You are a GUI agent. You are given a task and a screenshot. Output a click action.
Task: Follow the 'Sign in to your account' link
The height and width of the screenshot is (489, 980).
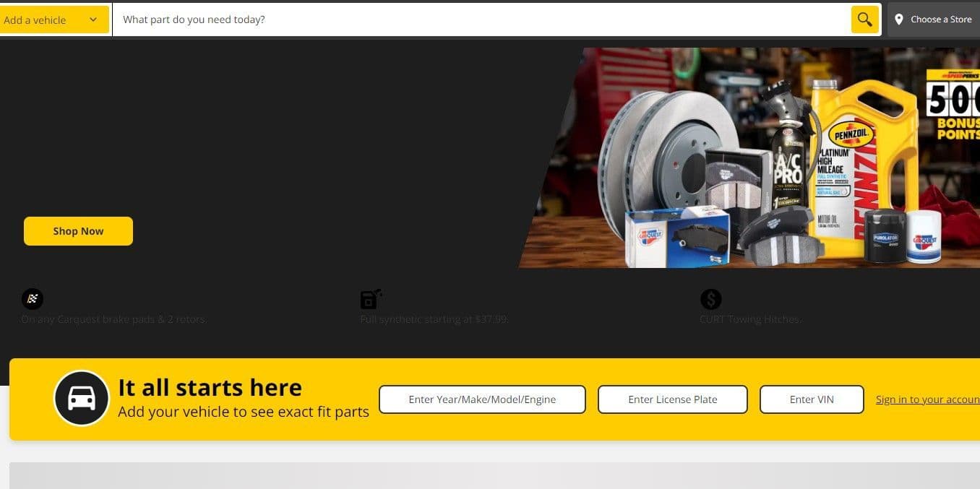pos(928,399)
